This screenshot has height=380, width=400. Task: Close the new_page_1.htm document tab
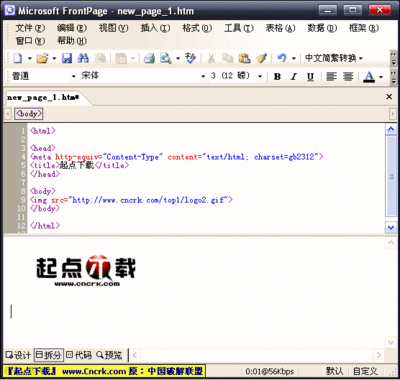click(389, 97)
